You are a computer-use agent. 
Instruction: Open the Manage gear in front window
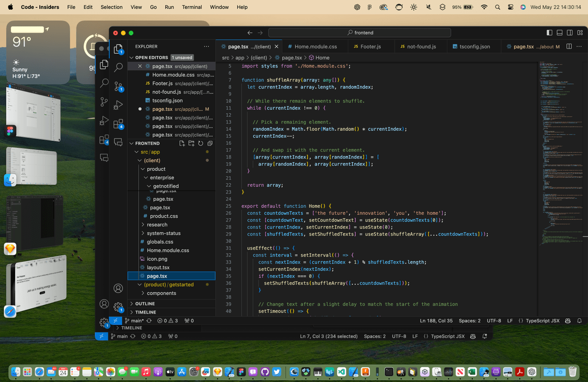click(x=118, y=307)
